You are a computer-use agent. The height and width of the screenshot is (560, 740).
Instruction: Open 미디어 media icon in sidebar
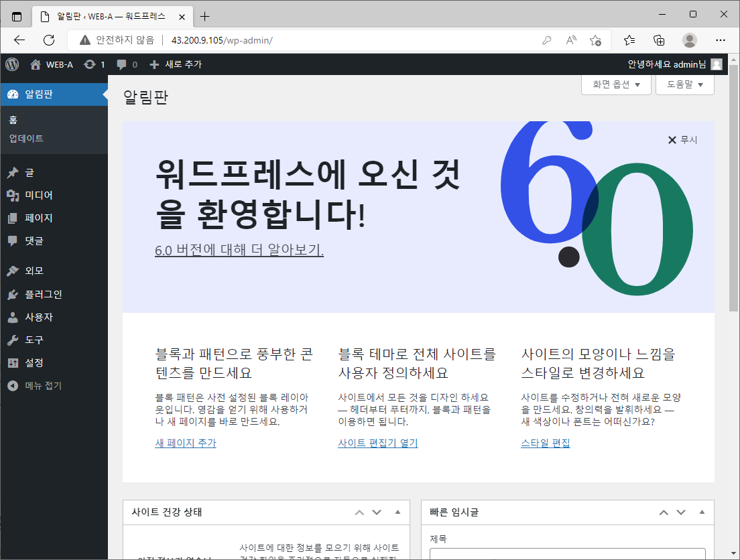tap(13, 196)
